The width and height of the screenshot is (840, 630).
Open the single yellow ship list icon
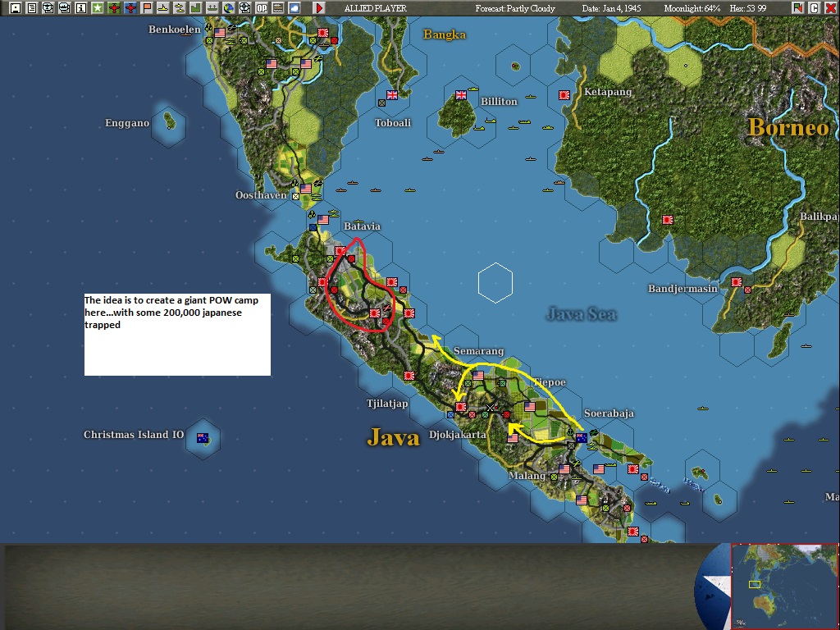[163, 8]
